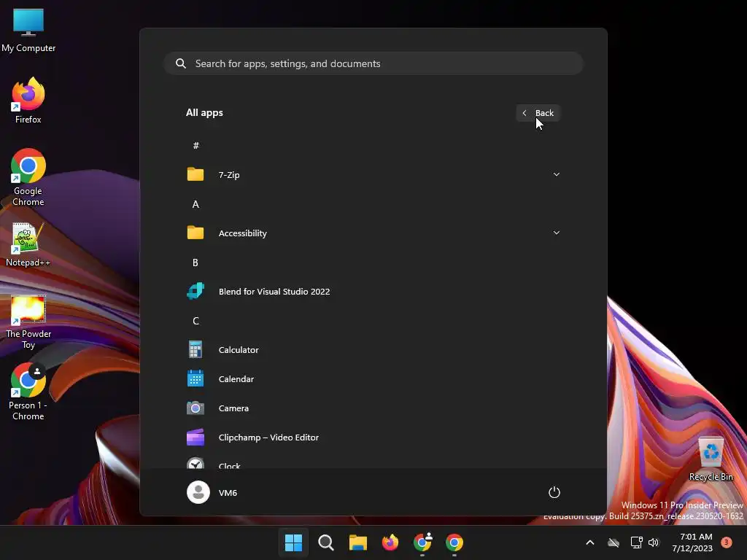Click the power button icon
The image size is (747, 560).
[x=554, y=492]
